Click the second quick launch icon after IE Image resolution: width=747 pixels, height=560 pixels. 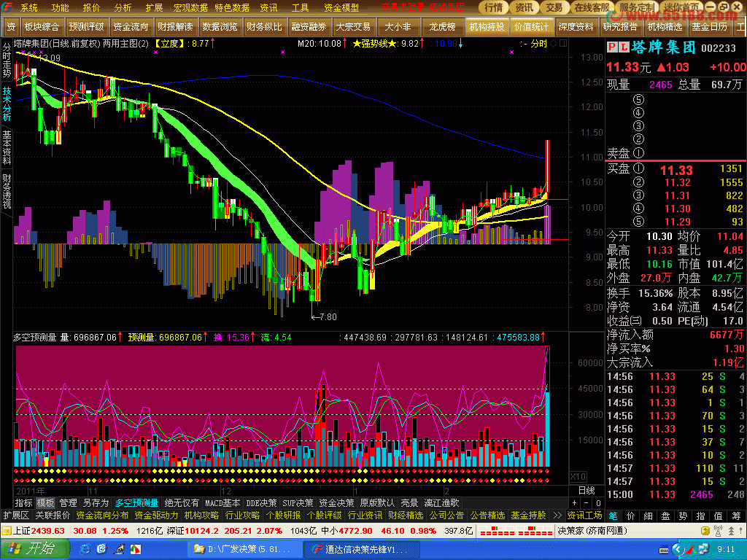point(101,549)
